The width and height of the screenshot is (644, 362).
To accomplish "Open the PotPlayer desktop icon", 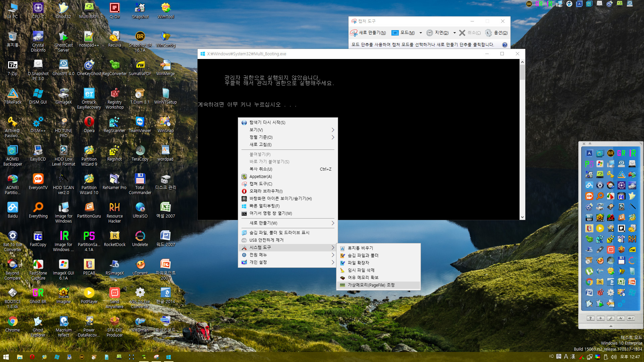I will (89, 295).
